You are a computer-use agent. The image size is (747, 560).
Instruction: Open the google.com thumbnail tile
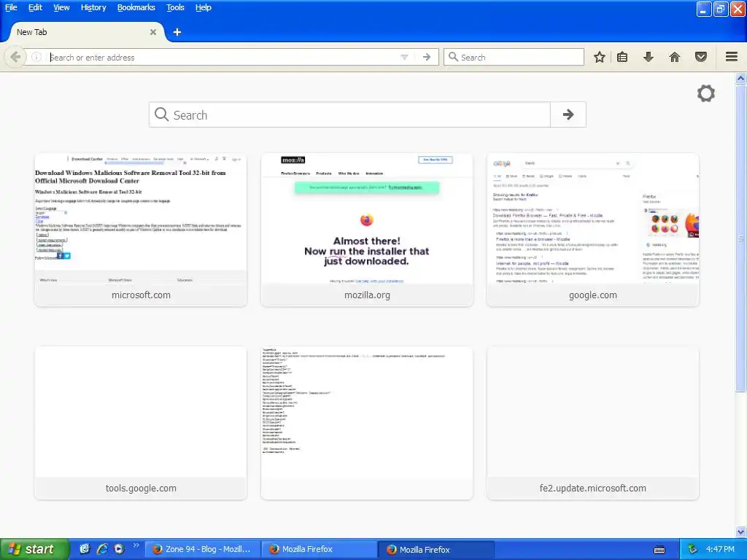click(x=592, y=230)
